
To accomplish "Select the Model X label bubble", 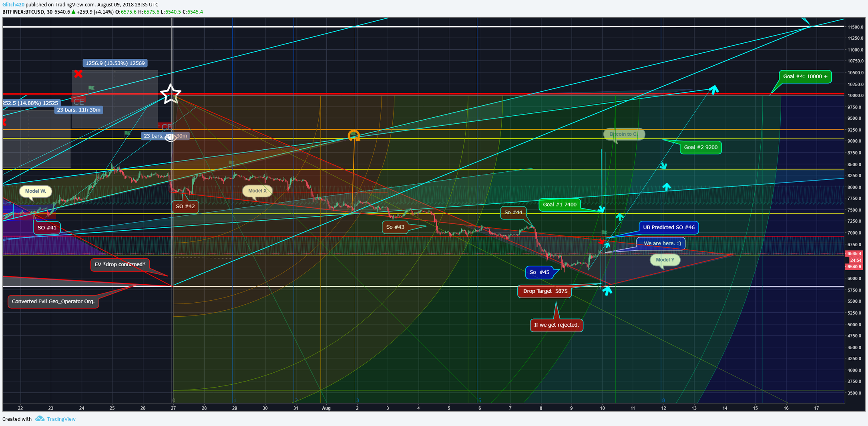I will [257, 191].
